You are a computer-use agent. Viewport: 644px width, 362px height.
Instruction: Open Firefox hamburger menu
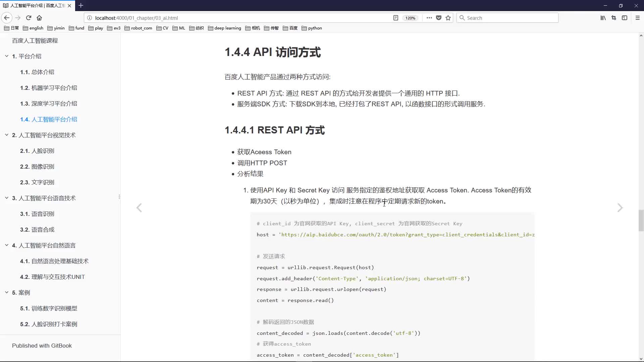tap(638, 18)
